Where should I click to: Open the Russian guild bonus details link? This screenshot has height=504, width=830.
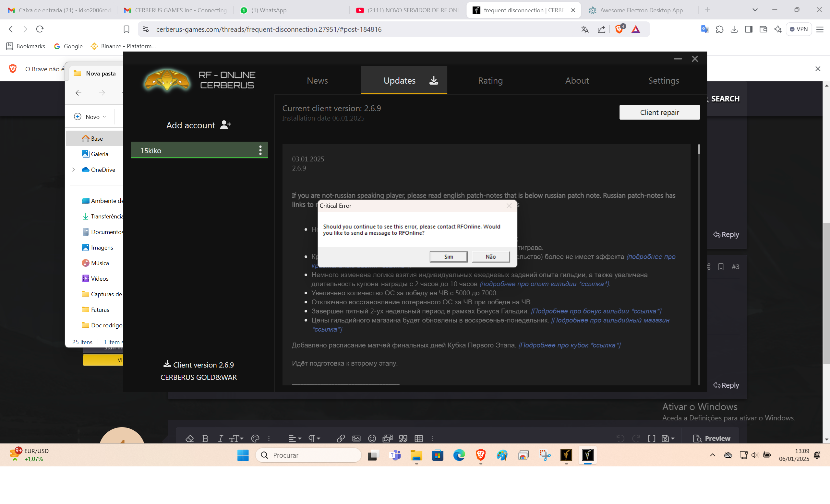tap(596, 311)
